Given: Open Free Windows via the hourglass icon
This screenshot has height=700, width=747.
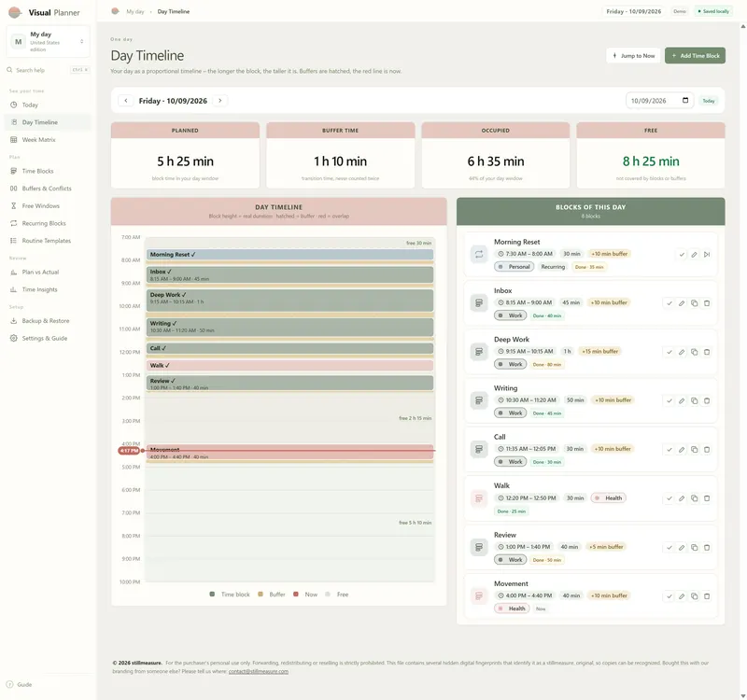Looking at the screenshot, I should tap(14, 206).
